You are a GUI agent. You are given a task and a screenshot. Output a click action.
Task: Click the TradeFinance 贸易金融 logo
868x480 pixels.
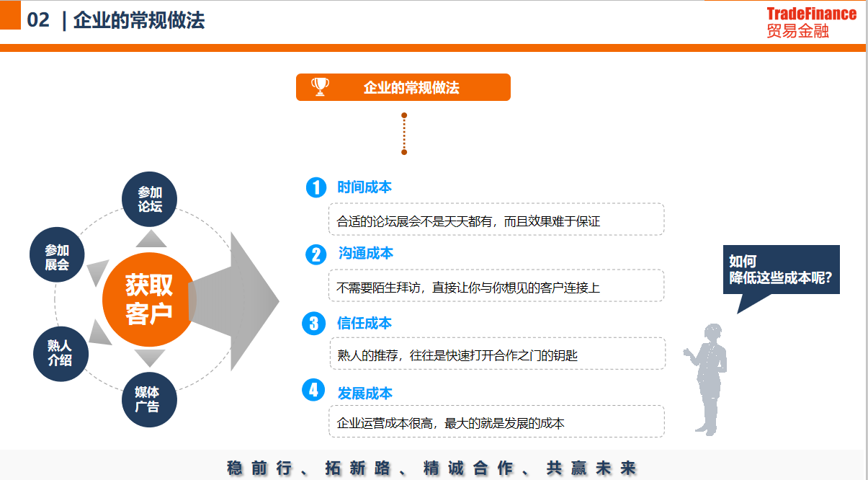pos(811,22)
